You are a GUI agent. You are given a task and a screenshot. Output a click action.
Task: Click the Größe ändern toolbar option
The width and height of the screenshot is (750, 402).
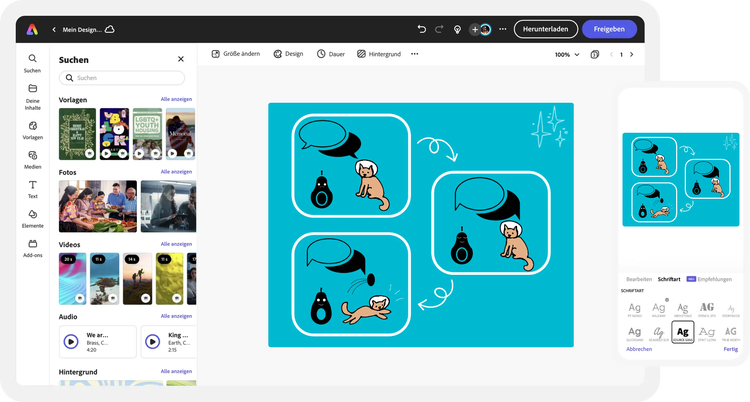tap(236, 54)
